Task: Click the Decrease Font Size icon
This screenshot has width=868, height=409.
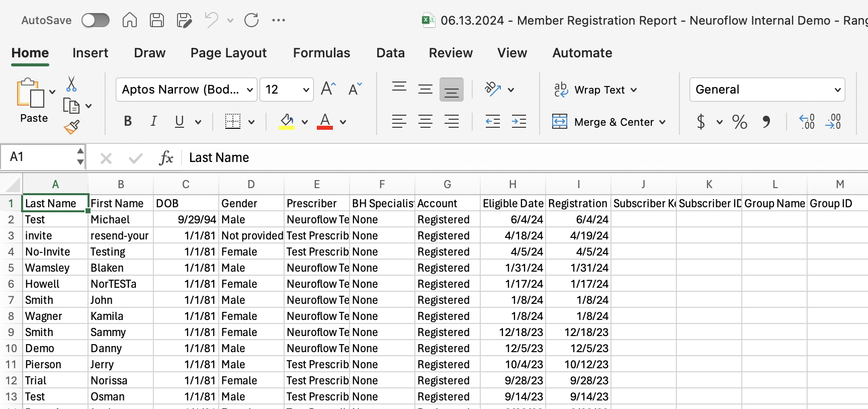Action: pyautogui.click(x=355, y=89)
